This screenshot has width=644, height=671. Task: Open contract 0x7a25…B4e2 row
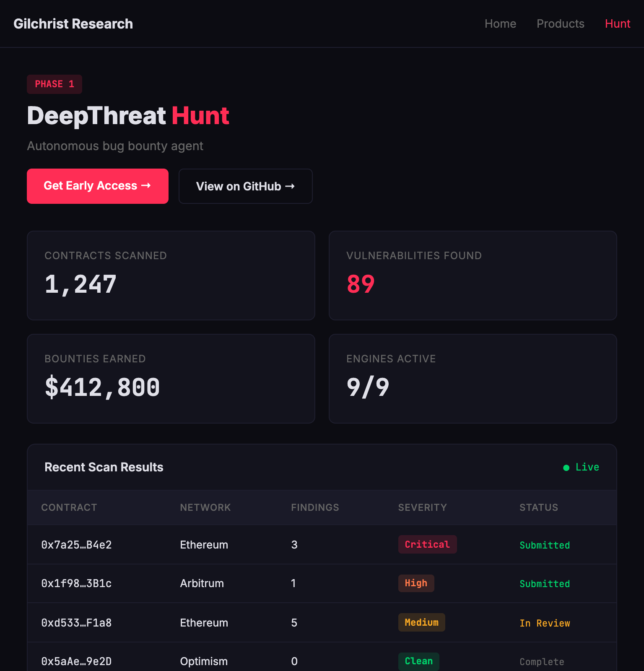tap(76, 545)
